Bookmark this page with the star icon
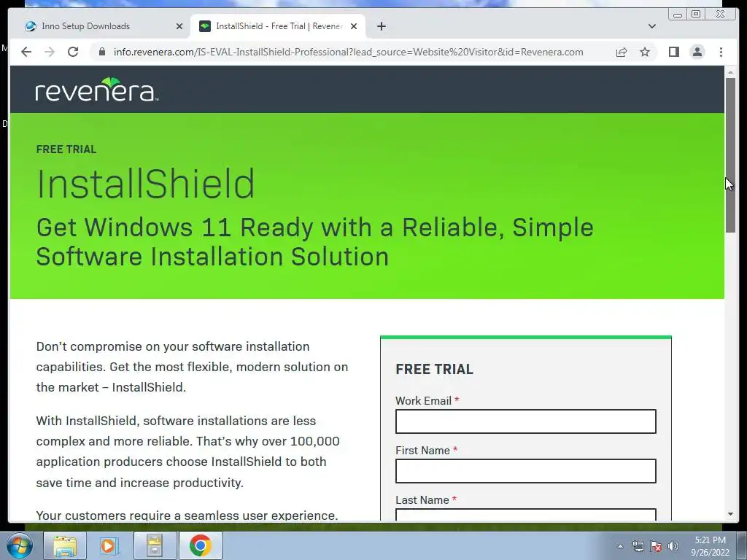The height and width of the screenshot is (560, 747). (x=645, y=52)
